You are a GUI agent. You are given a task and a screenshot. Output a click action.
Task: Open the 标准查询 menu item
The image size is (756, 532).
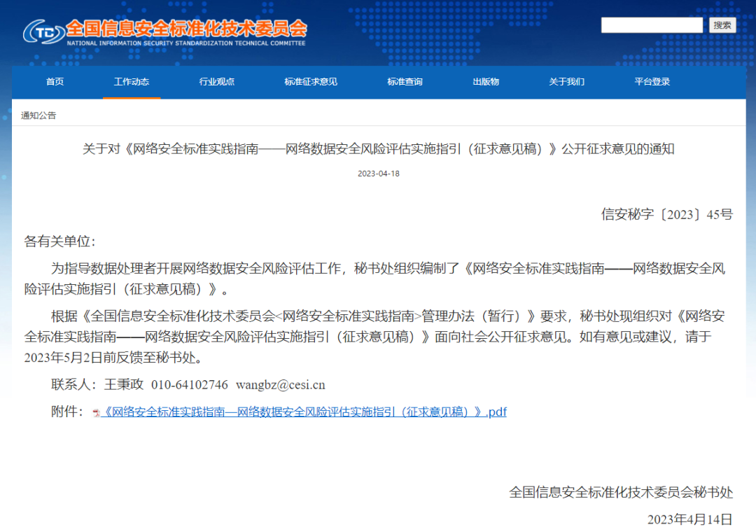coord(405,81)
